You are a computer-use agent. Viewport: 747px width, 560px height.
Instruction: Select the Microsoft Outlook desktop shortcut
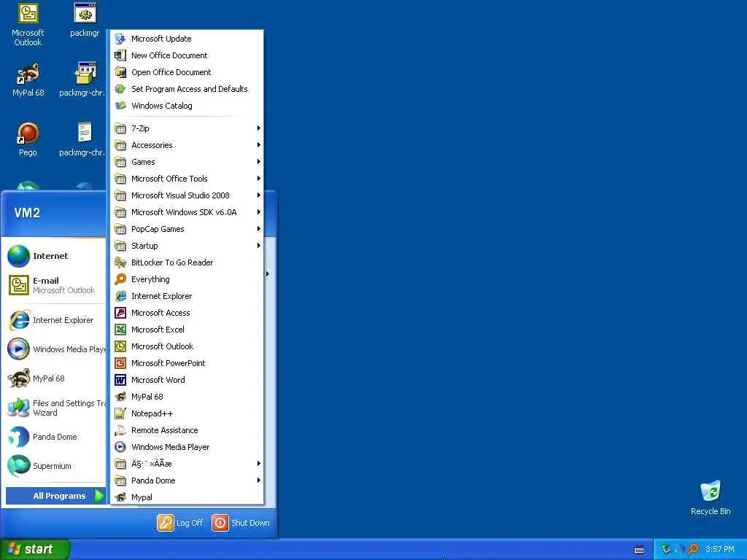pos(28,25)
